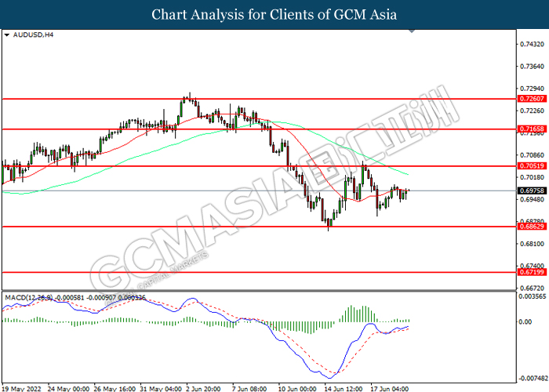Screen dimensions: 549x392
Task: Click the 0.67199 support price label
Action: pos(532,272)
